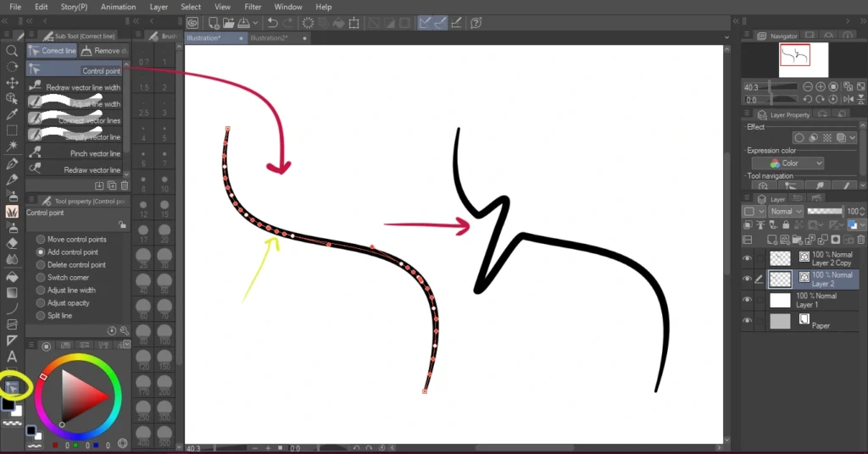Select the Pen tool
This screenshot has height=454, width=868.
point(12,163)
